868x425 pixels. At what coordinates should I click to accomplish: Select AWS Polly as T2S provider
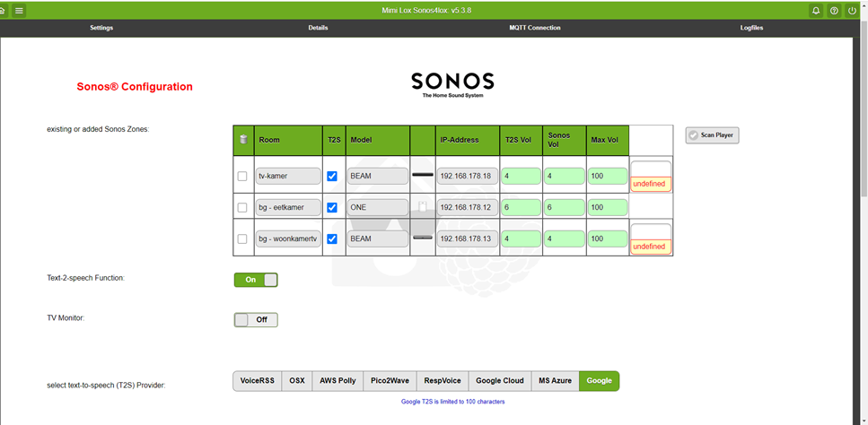tap(338, 381)
